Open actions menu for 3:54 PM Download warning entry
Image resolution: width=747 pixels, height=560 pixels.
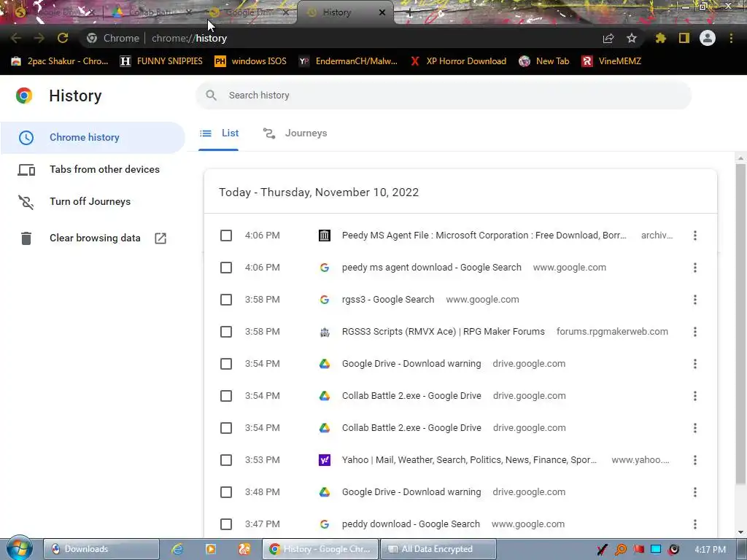695,364
